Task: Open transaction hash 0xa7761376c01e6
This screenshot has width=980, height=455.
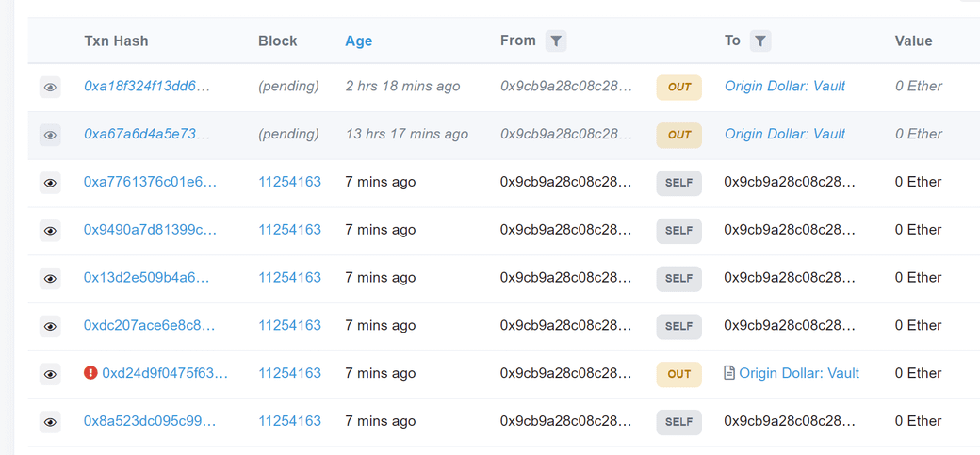Action: (x=150, y=182)
